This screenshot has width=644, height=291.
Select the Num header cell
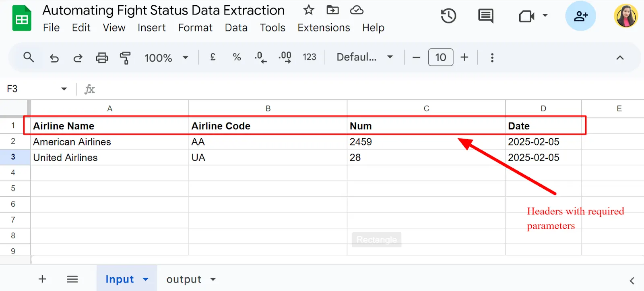[426, 126]
